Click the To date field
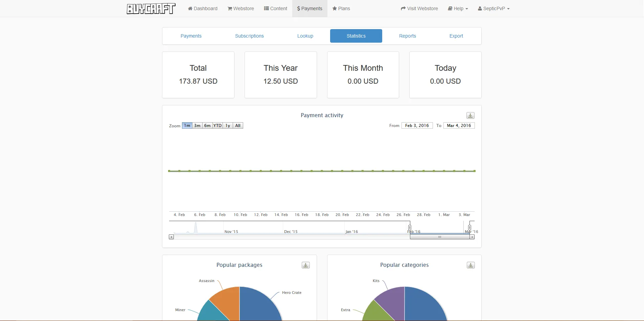 [x=459, y=126]
